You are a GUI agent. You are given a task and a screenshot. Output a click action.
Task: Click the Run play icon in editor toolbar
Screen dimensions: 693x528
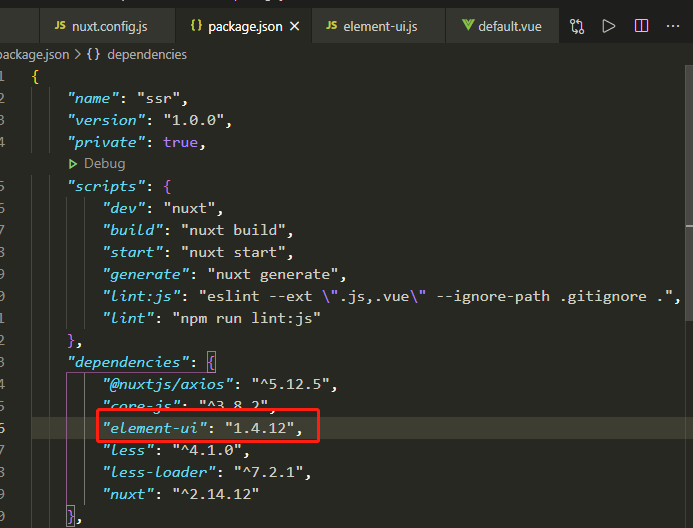point(609,26)
